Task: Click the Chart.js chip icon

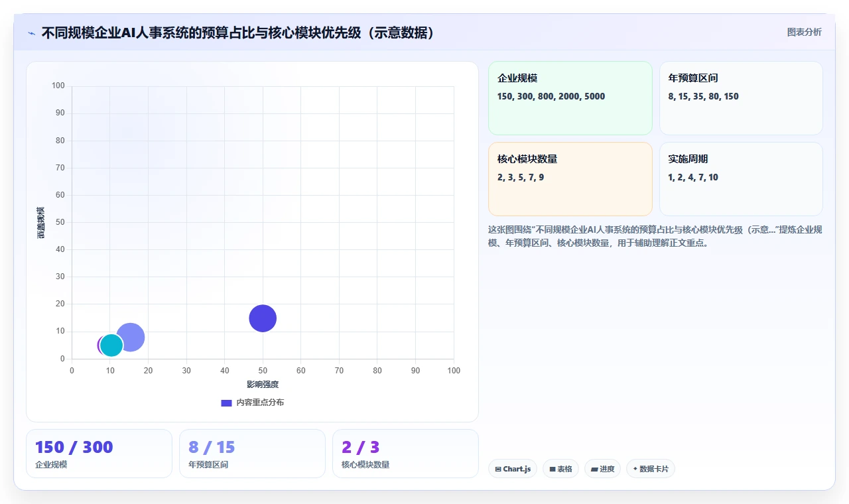Action: click(x=497, y=469)
